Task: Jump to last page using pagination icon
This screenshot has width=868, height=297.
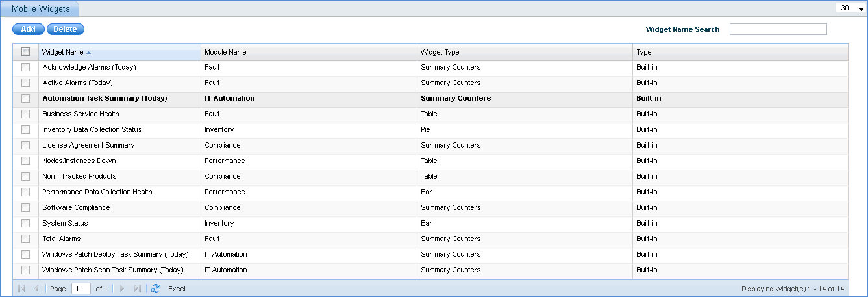Action: (x=137, y=289)
